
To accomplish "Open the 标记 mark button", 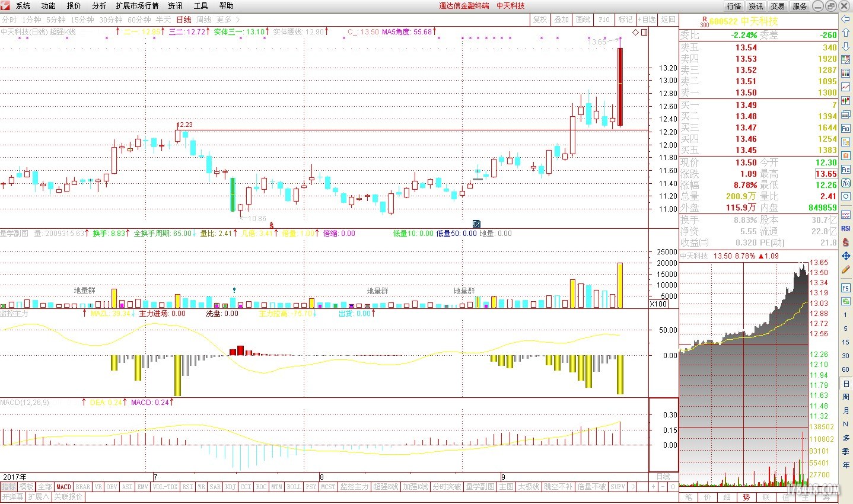I will coord(625,20).
